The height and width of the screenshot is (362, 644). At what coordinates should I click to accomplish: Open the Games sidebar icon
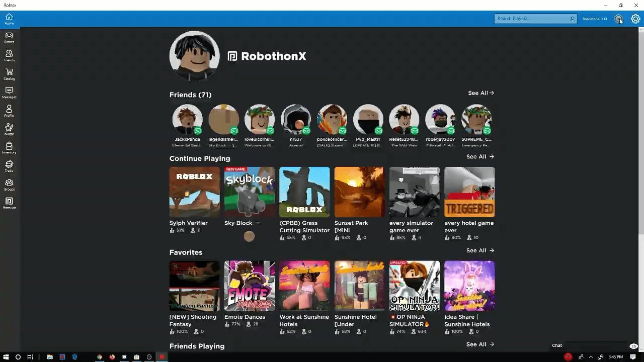pyautogui.click(x=9, y=37)
